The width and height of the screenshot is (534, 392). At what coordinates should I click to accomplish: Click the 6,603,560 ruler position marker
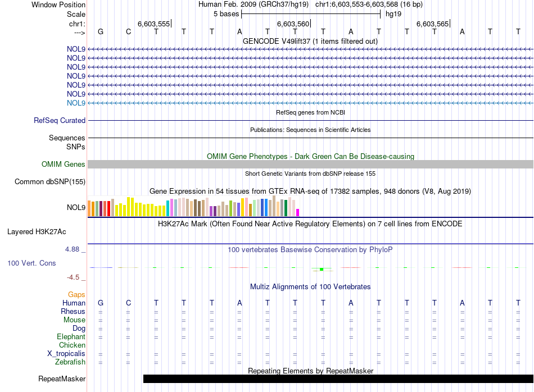point(293,24)
